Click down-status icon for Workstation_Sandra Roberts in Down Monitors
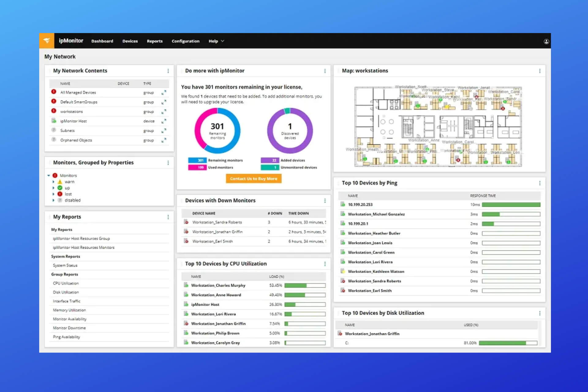 pyautogui.click(x=186, y=222)
